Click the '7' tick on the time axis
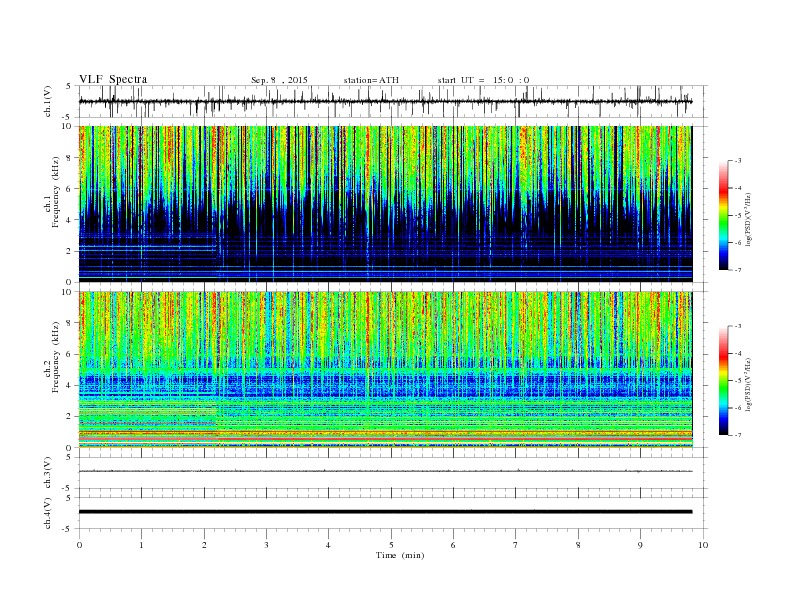The image size is (792, 612). pyautogui.click(x=515, y=545)
